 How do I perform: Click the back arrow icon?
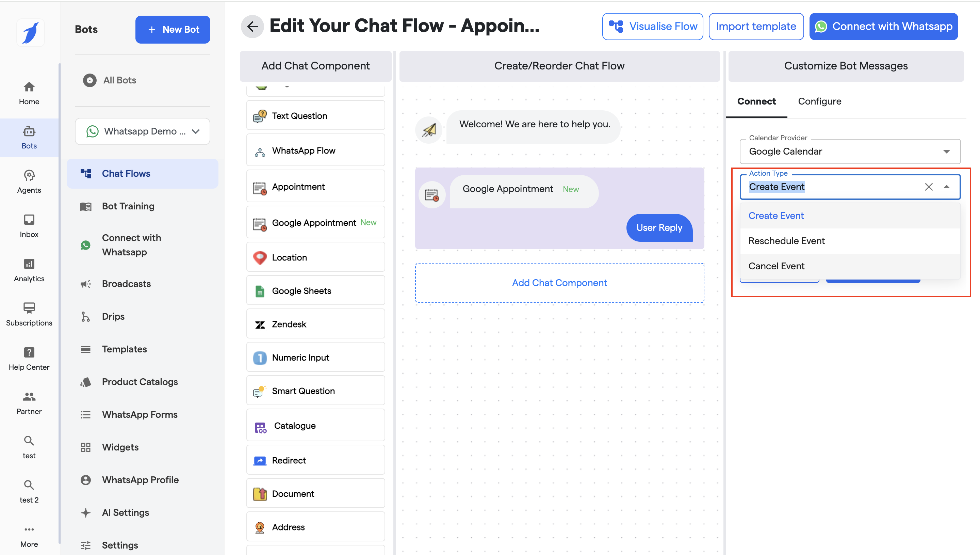252,26
